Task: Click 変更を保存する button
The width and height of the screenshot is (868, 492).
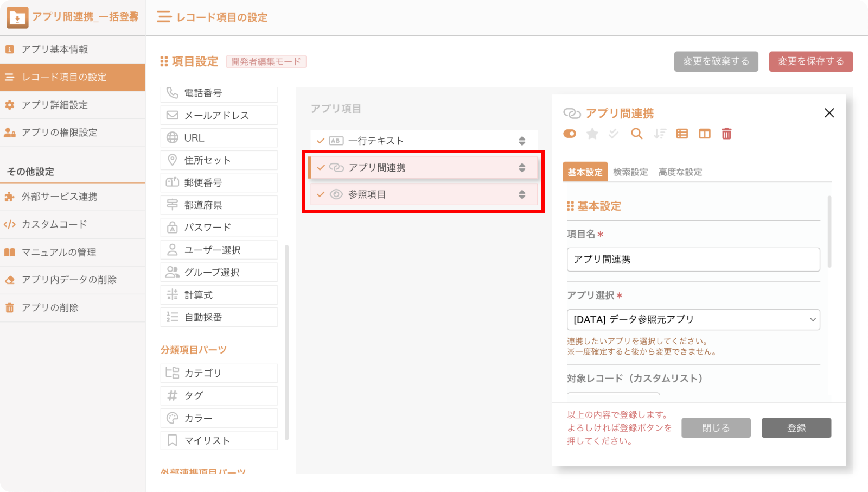Action: [x=811, y=61]
